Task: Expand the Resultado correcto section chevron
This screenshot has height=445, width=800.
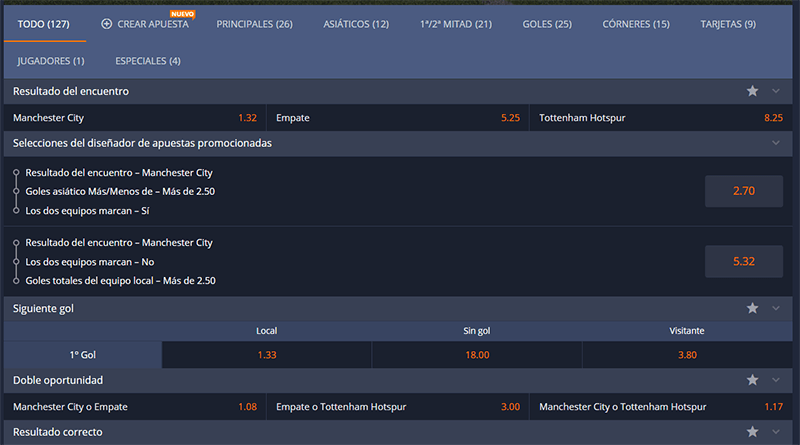Action: pos(776,432)
